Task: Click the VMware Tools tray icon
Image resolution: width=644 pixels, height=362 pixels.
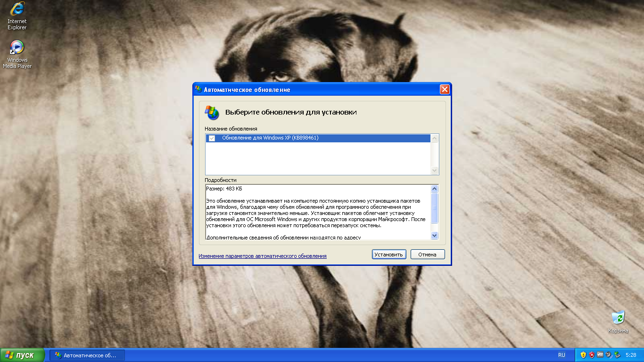Action: tap(600, 355)
